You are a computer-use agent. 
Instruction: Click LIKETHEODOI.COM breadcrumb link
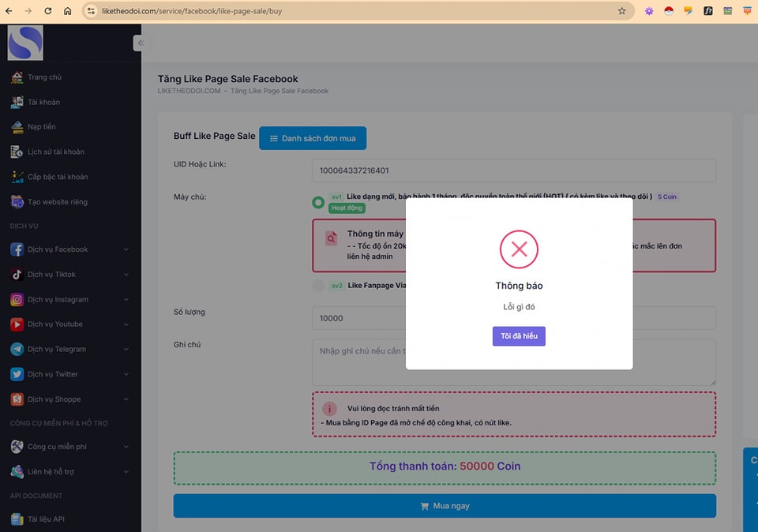coord(189,91)
